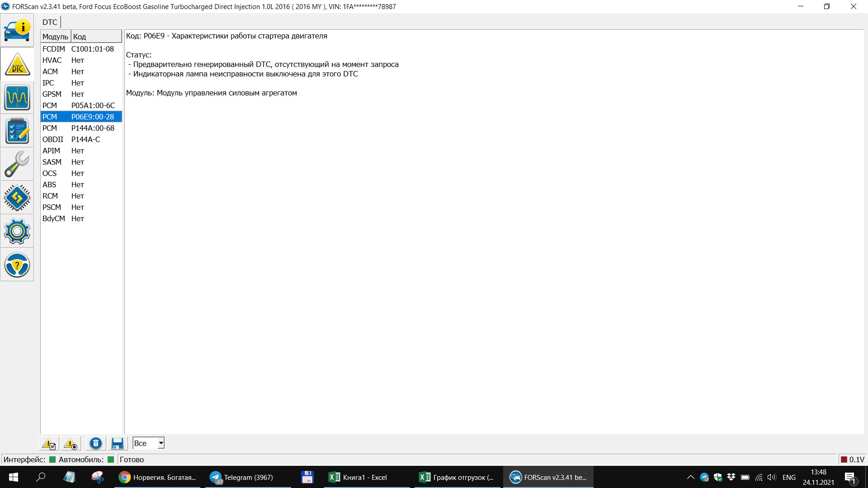Open the snipping tool taskbar icon
868x488 pixels.
point(98,477)
